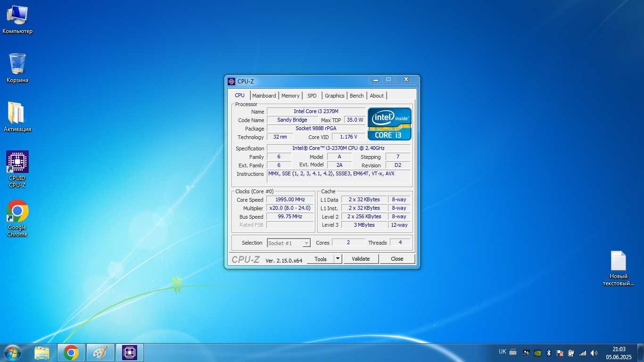Image resolution: width=644 pixels, height=362 pixels.
Task: Click the L1 Data cache size value
Action: (364, 199)
